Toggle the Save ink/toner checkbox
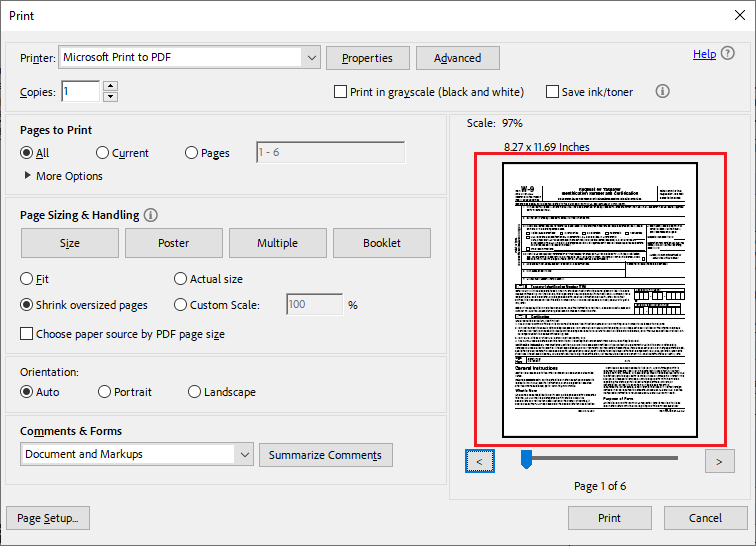The width and height of the screenshot is (756, 546). point(552,92)
